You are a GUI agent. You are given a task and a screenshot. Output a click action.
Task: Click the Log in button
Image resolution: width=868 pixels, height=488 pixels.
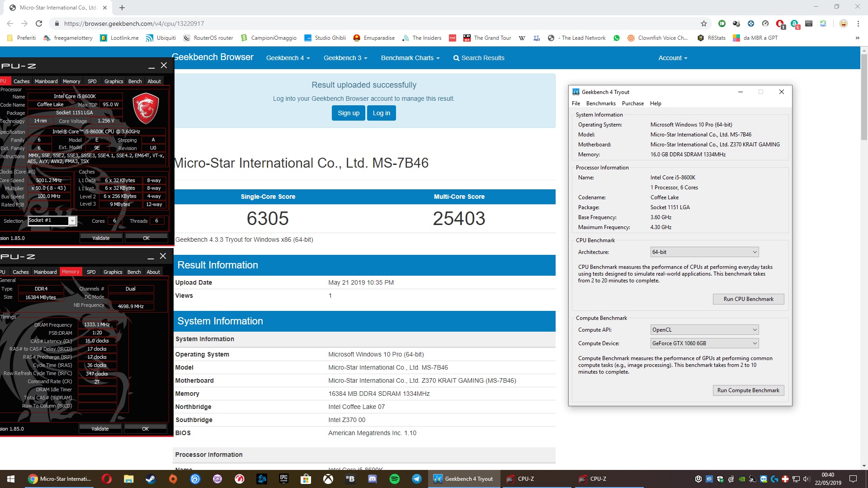[x=381, y=113]
